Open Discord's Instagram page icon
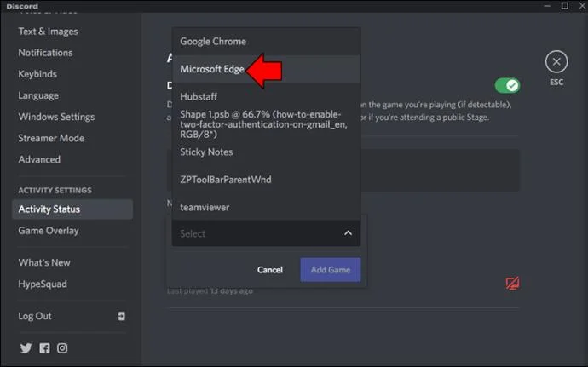The image size is (588, 367). coord(62,348)
